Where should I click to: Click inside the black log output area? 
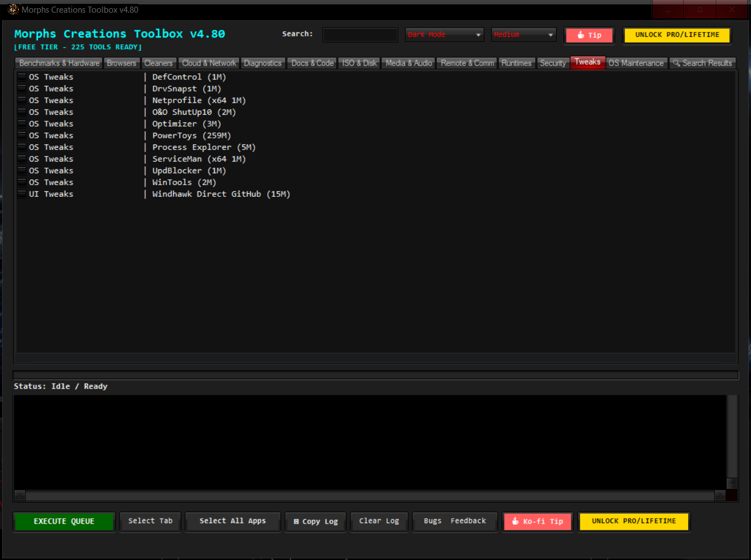tap(370, 442)
